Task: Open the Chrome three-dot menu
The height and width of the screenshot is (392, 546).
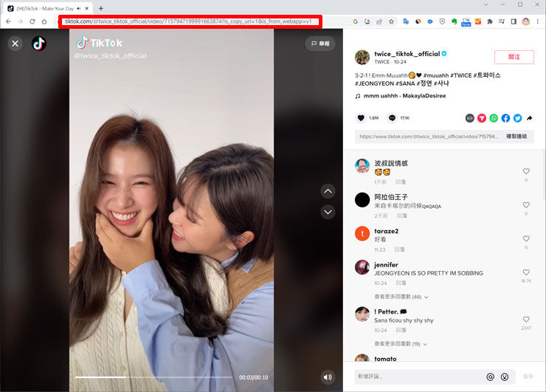Action: pyautogui.click(x=538, y=21)
